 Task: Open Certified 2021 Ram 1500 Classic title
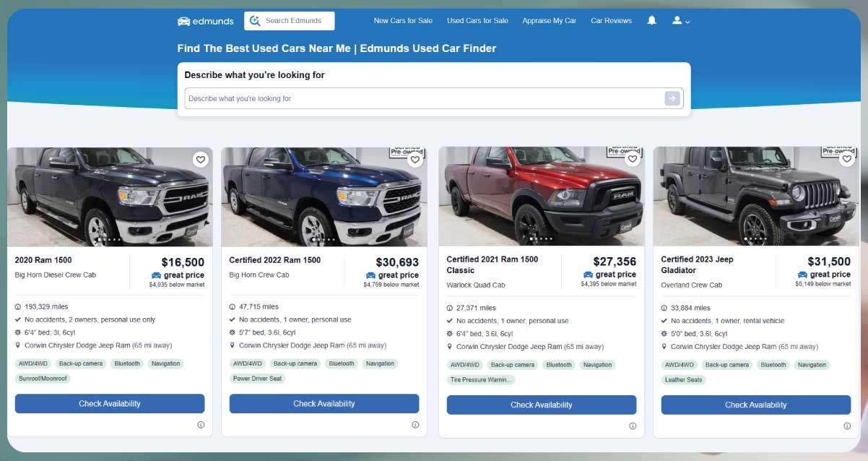tap(492, 264)
